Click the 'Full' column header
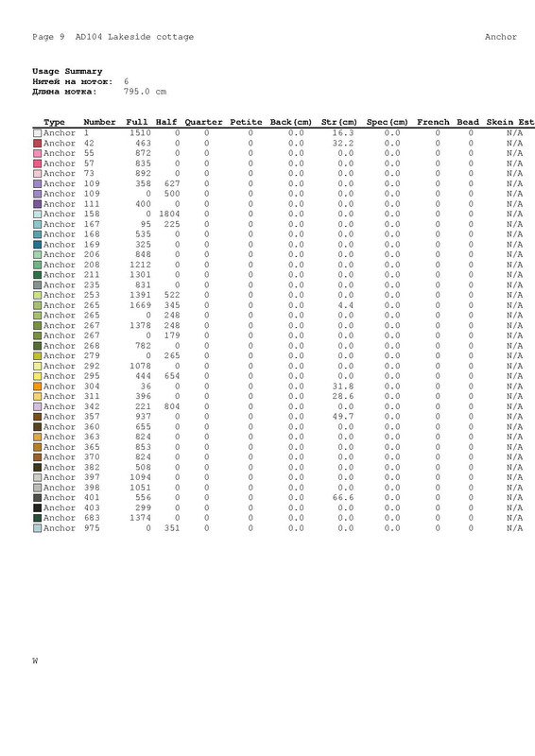The image size is (535, 756). click(x=137, y=122)
